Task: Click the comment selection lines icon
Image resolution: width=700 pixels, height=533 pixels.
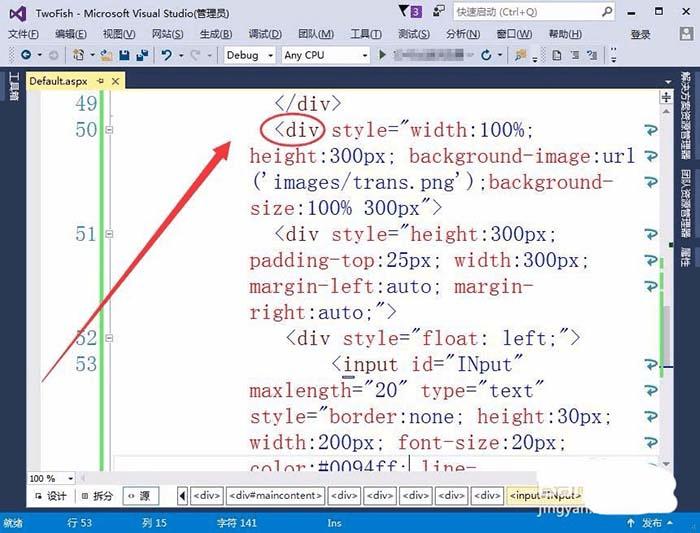Action: [x=575, y=55]
